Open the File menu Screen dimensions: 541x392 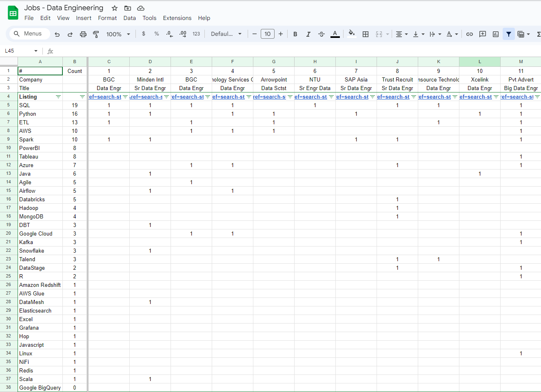point(29,18)
